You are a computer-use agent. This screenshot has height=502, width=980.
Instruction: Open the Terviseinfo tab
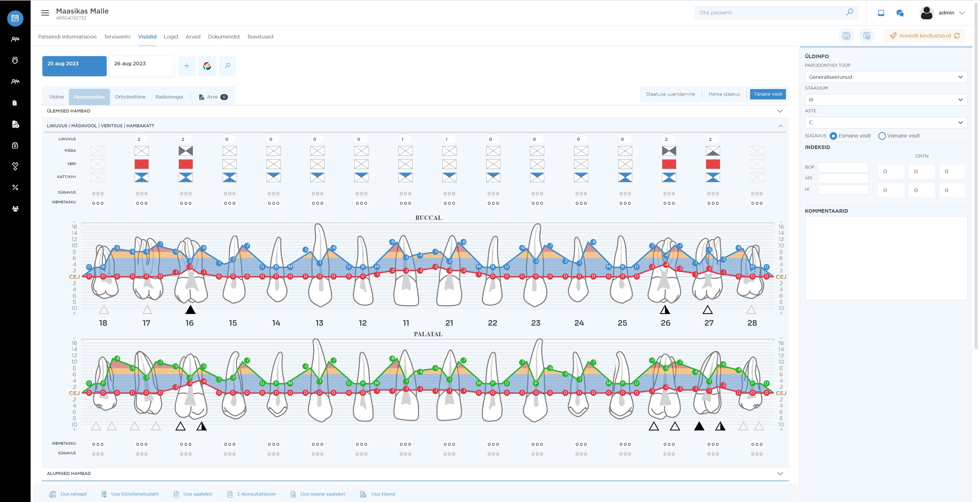tap(117, 37)
